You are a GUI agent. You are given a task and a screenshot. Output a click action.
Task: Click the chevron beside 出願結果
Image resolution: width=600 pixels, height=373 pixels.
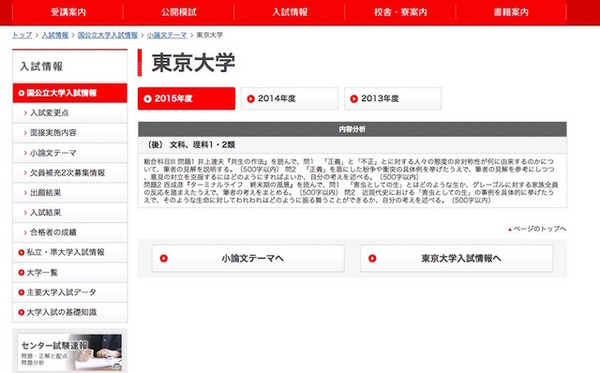(x=25, y=193)
